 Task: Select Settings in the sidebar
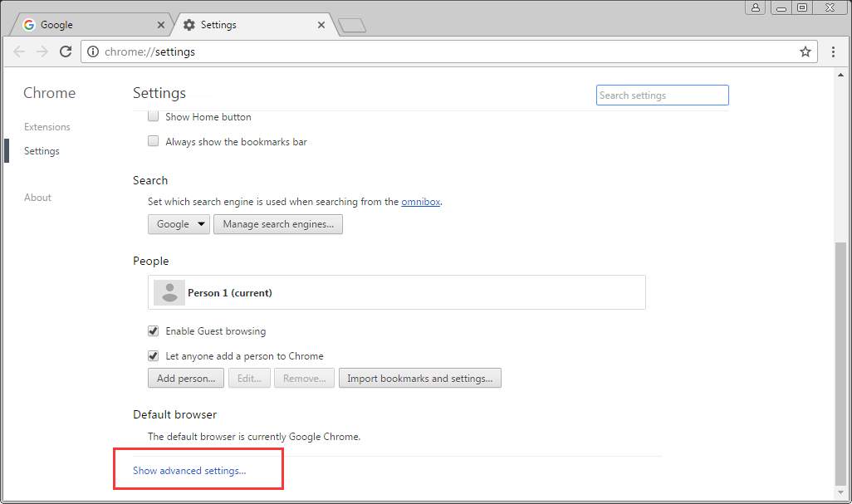click(42, 151)
